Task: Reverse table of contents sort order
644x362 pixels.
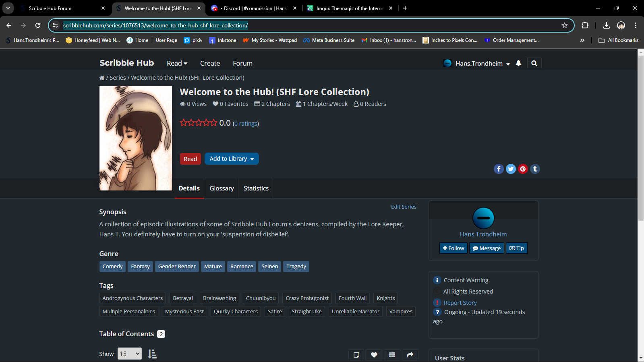Action: [x=152, y=354]
